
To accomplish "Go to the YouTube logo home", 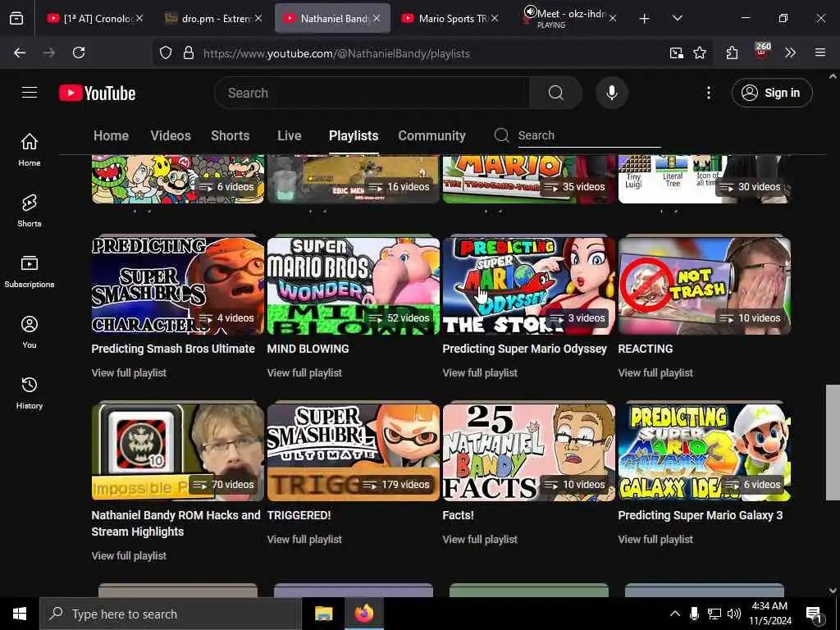I will coord(97,93).
